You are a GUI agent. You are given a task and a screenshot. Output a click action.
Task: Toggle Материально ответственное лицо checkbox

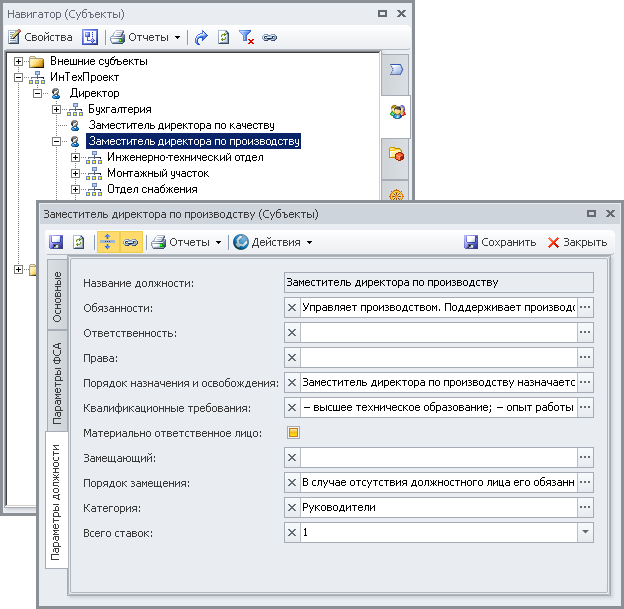(293, 433)
